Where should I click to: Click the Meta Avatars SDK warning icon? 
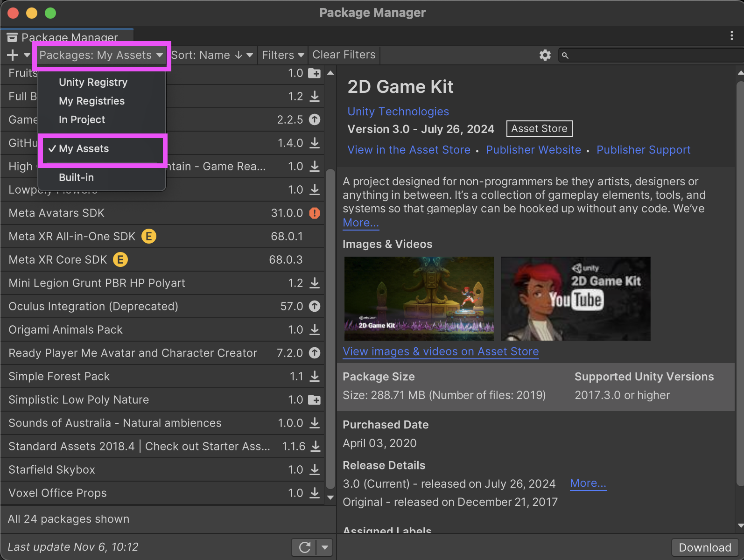click(x=315, y=213)
